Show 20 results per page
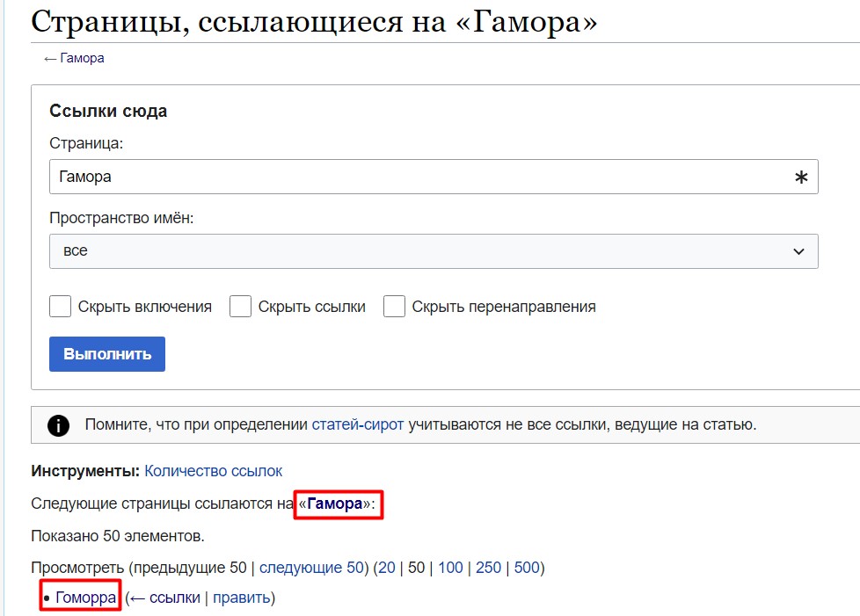 tap(387, 567)
